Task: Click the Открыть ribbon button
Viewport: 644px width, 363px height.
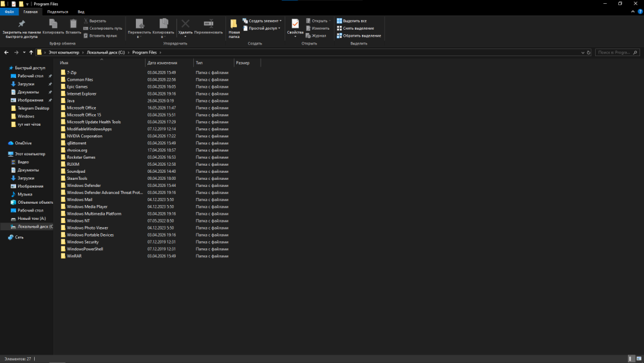Action: point(318,21)
